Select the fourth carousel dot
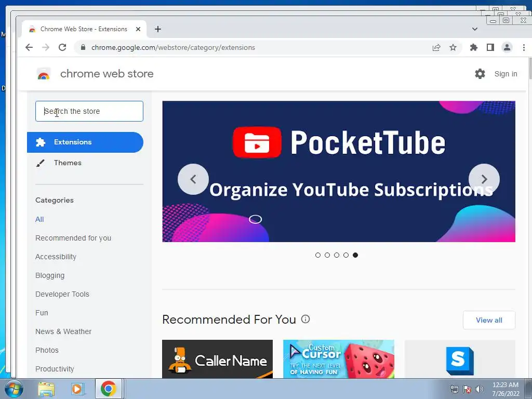The height and width of the screenshot is (399, 532). pyautogui.click(x=345, y=255)
